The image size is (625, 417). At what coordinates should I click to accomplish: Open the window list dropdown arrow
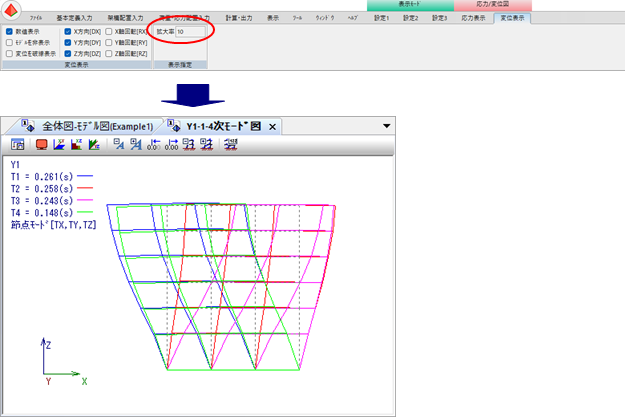coord(387,126)
